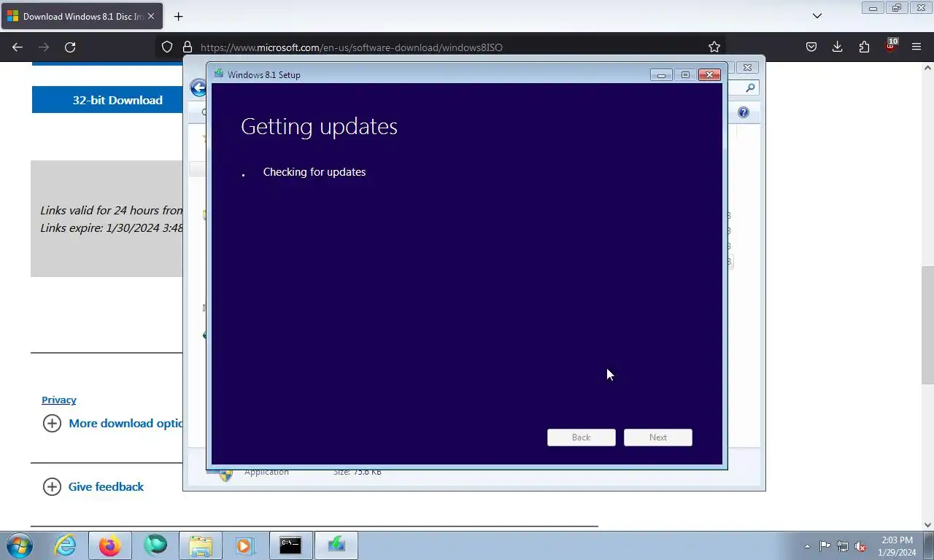Click the scrollbar down arrow in Firefox
Screen dimensions: 934x560
pos(927,524)
